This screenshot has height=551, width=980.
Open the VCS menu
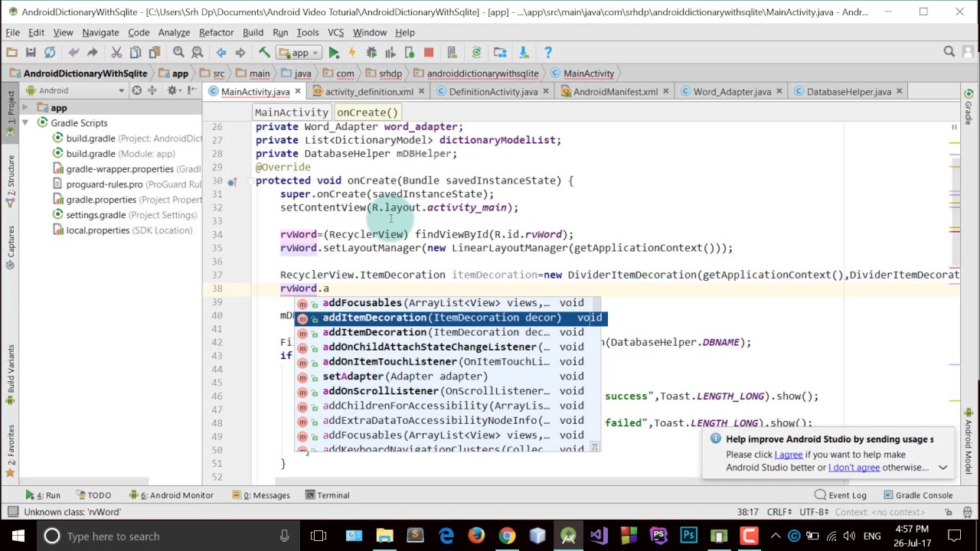click(x=335, y=32)
